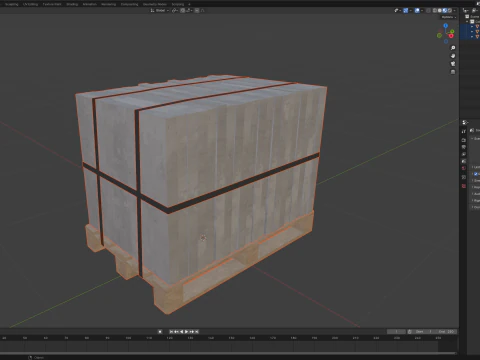Click the Start frame field in timeline

(423, 332)
